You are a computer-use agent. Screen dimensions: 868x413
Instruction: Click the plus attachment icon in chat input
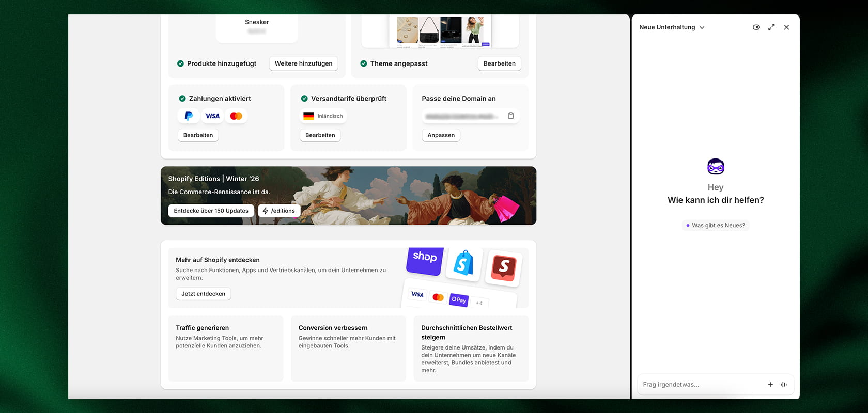point(770,385)
